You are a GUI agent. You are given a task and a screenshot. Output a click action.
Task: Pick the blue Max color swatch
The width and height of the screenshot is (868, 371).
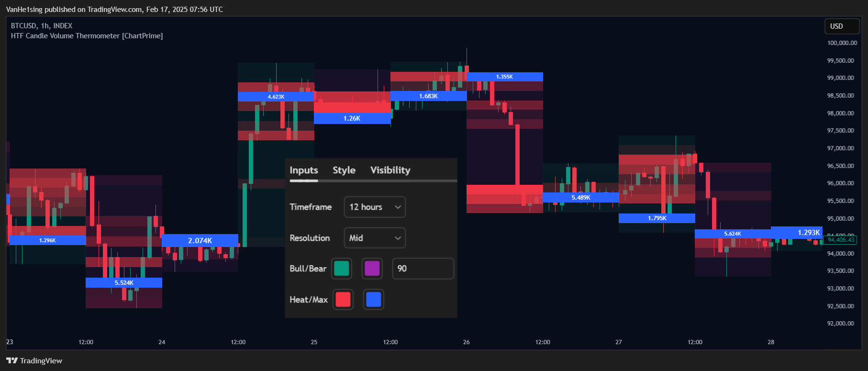coord(373,300)
